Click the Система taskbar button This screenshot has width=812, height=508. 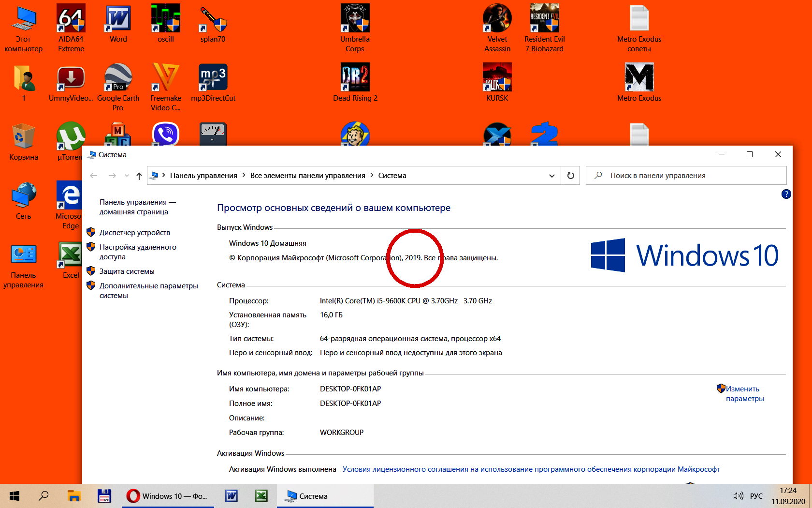[x=325, y=496]
